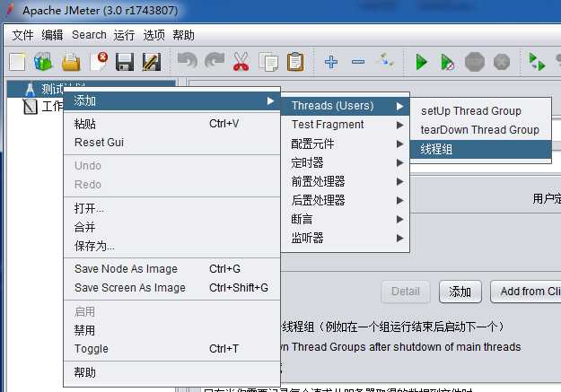Viewport: 561px width, 392px height.
Task: Expand the 前置处理器 submenu
Action: (x=346, y=181)
